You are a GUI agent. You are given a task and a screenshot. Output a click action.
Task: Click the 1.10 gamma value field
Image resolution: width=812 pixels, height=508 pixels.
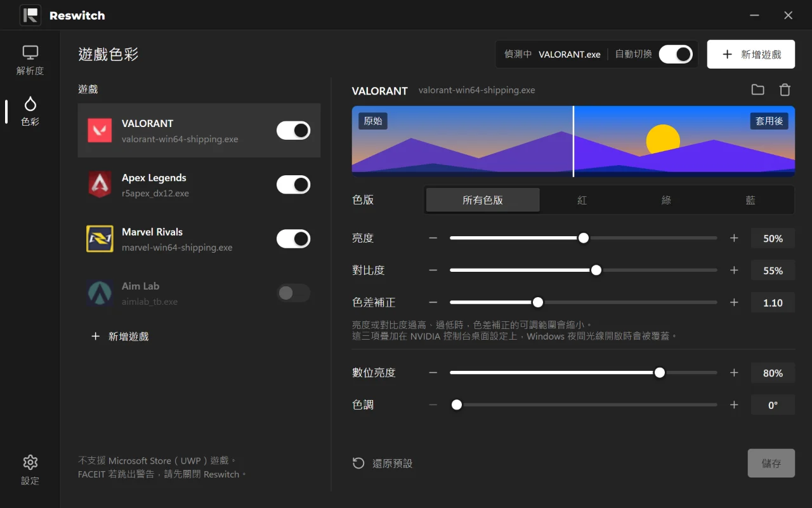(773, 302)
